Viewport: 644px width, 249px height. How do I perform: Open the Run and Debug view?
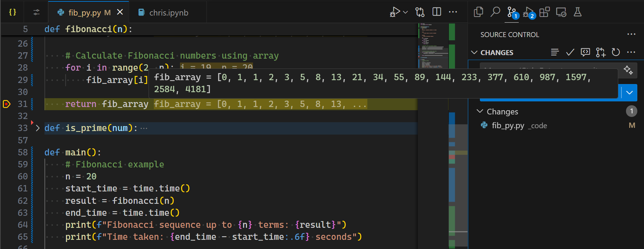tap(529, 12)
